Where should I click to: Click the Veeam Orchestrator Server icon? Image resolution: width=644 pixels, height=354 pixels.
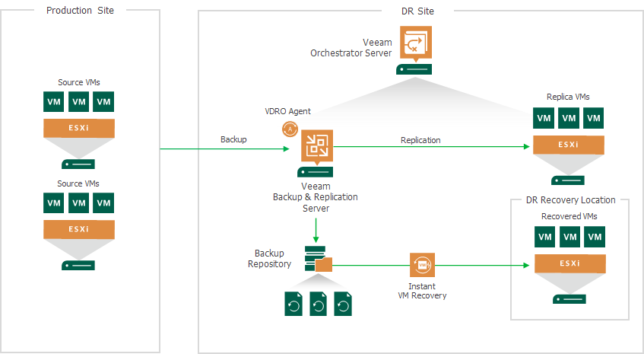416,43
